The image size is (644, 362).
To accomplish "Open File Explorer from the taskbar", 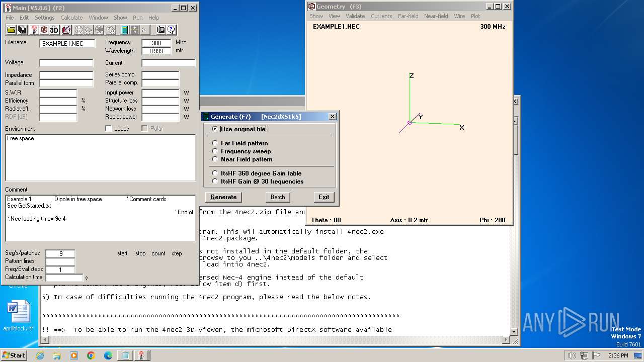I will pyautogui.click(x=57, y=355).
